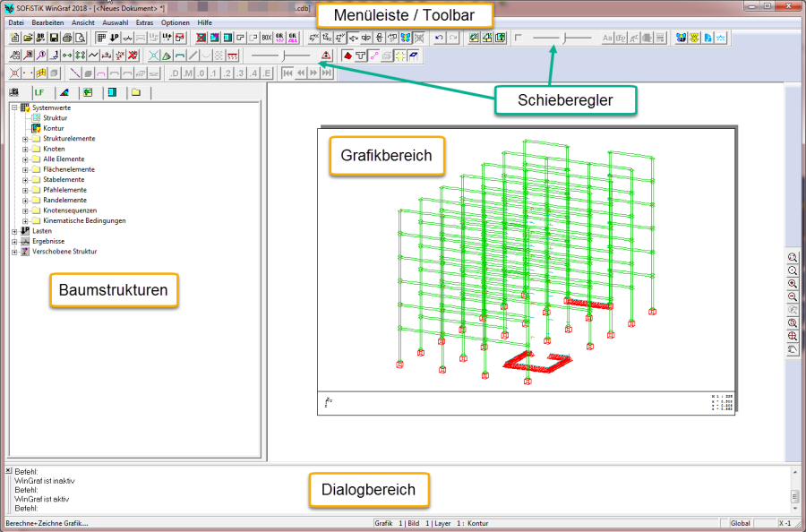Expand the Lasten tree node
The image size is (806, 532).
point(14,231)
